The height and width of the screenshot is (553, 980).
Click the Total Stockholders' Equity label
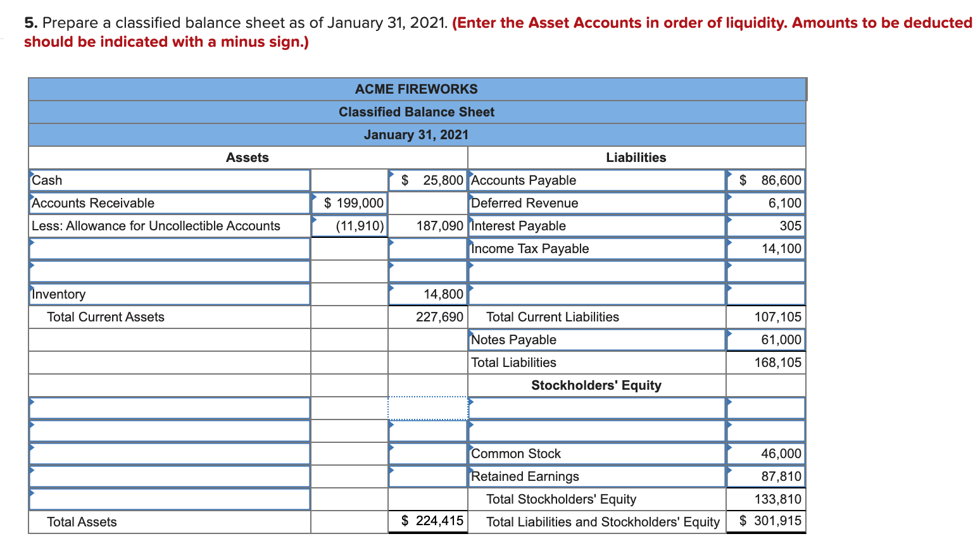click(x=560, y=499)
